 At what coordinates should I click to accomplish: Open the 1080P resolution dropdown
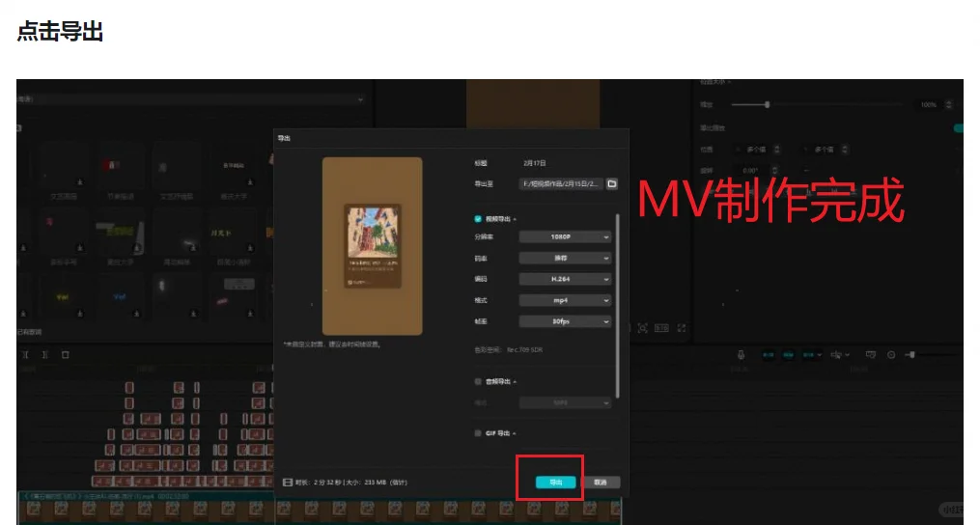(x=565, y=236)
